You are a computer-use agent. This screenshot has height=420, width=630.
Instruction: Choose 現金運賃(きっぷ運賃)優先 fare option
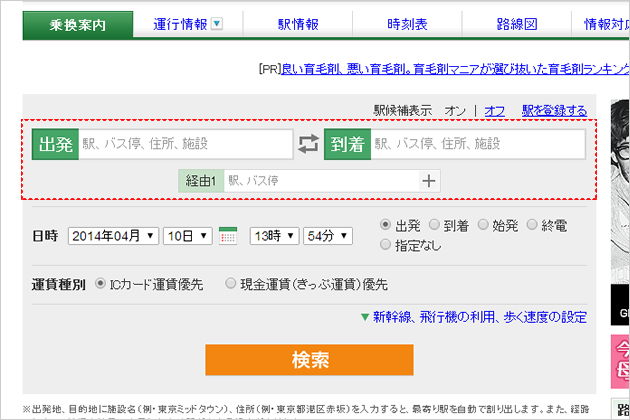230,284
